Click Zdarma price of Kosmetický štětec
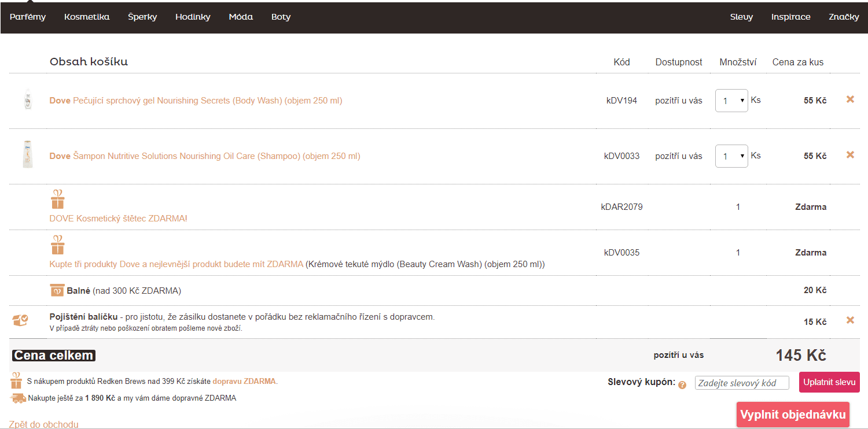 click(x=811, y=207)
